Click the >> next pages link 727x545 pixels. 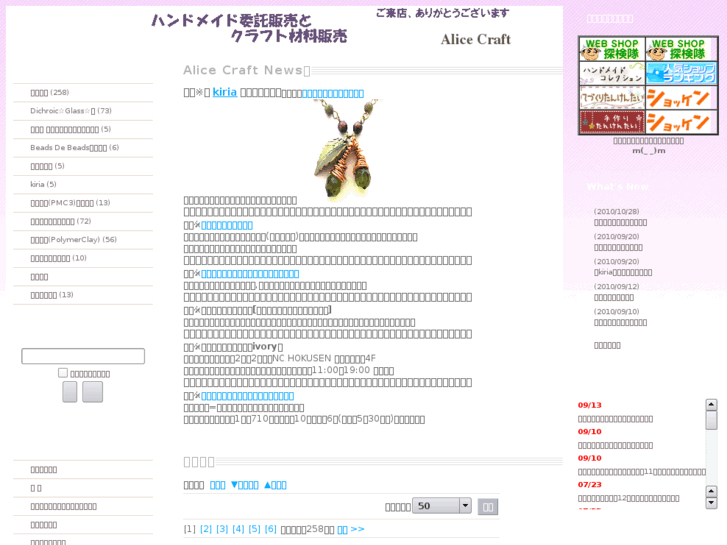point(357,529)
